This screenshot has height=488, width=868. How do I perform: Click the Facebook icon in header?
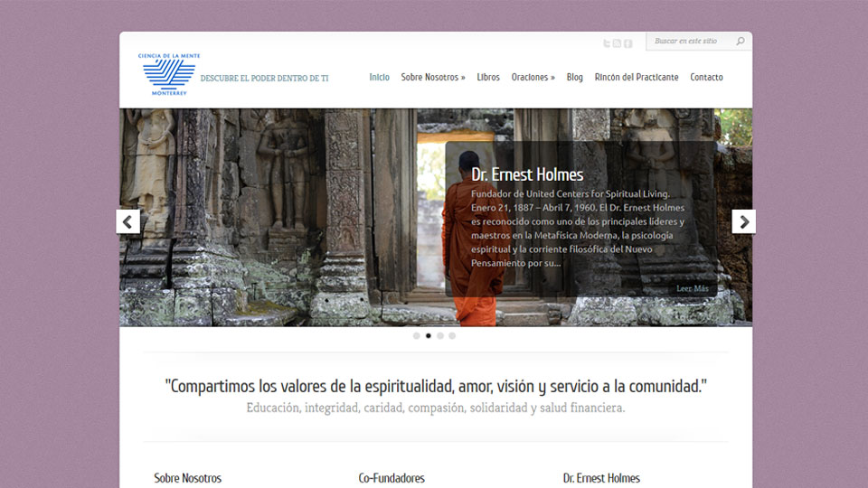pos(627,43)
